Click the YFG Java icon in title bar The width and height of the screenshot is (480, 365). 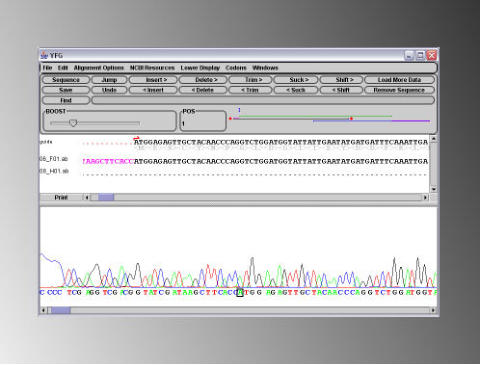44,55
